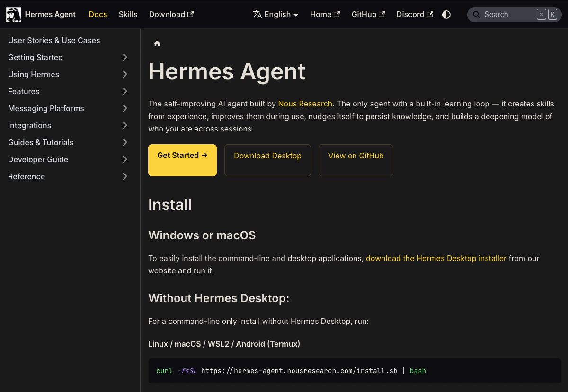
Task: Click the K key hint in search
Action: (552, 15)
